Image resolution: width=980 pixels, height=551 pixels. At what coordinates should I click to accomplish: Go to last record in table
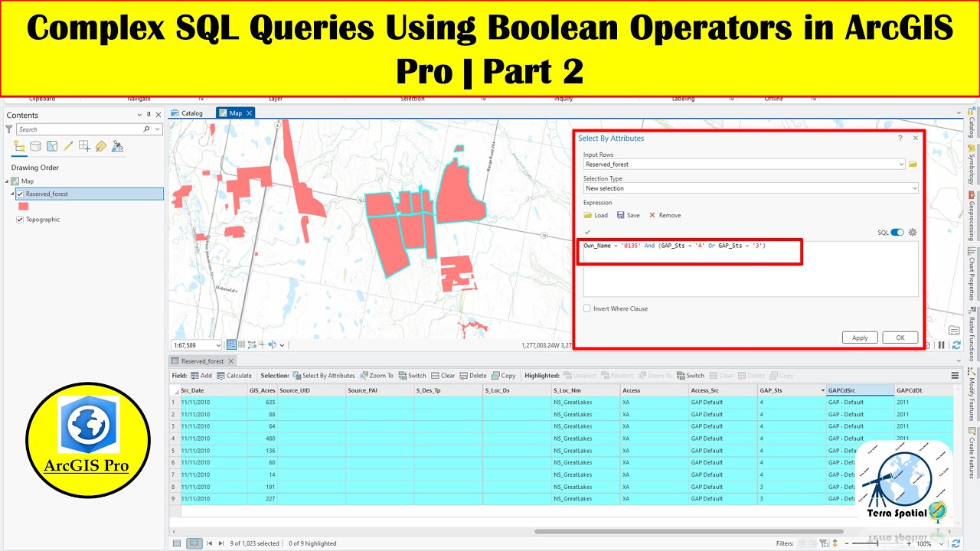tap(222, 543)
